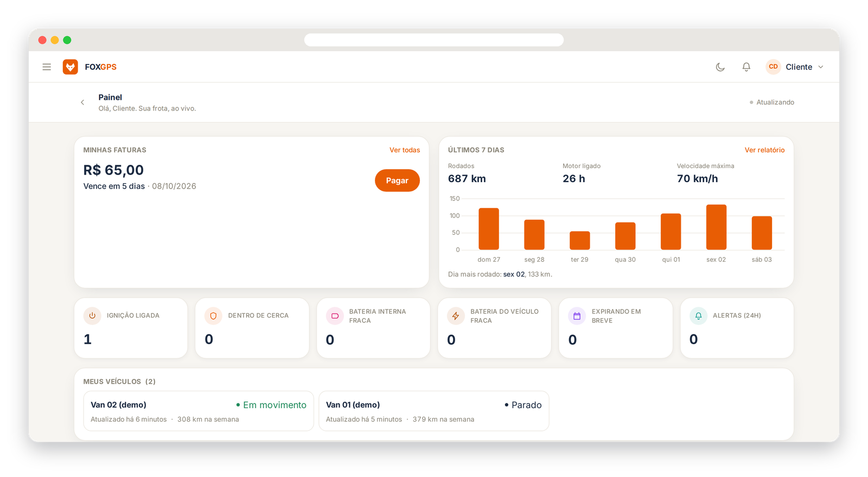
Task: Click the Bateria do Veículo lightning icon
Action: click(456, 315)
